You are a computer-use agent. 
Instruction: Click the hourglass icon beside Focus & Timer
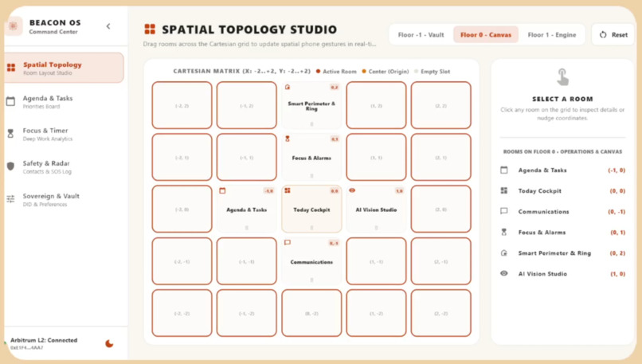[10, 134]
